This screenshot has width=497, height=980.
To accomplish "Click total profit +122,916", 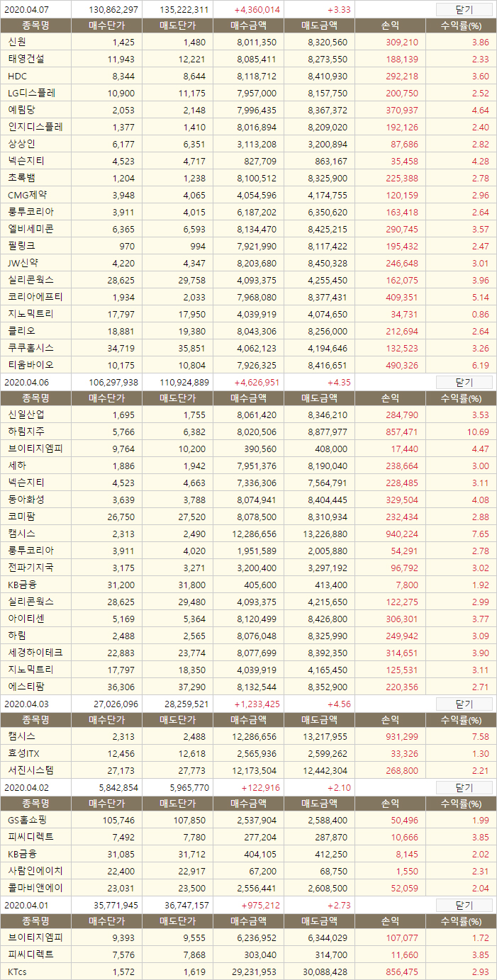I will [261, 787].
